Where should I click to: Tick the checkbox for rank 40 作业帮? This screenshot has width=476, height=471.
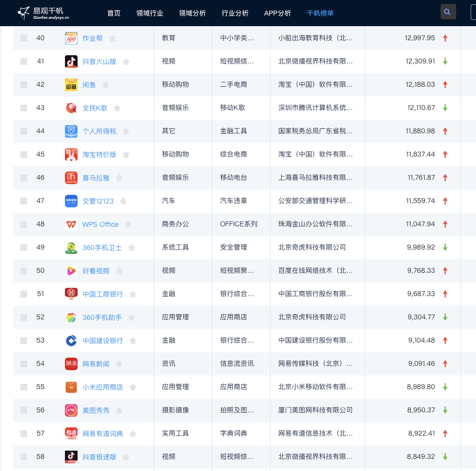point(24,38)
